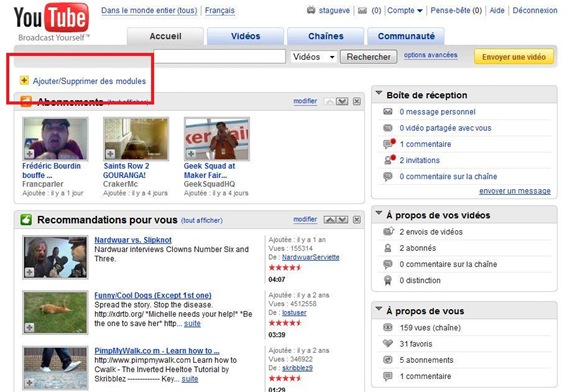Click Envoyer une vidéo button
This screenshot has height=392, width=570.
(514, 57)
